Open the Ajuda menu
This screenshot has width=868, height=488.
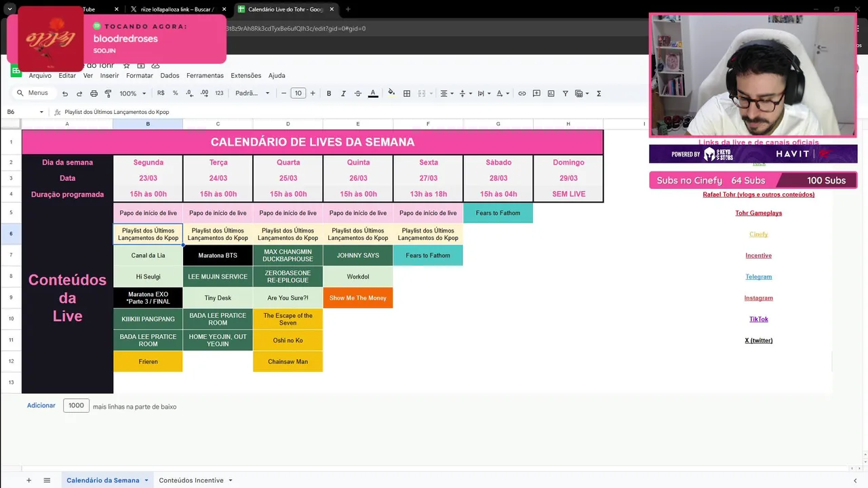pyautogui.click(x=277, y=76)
